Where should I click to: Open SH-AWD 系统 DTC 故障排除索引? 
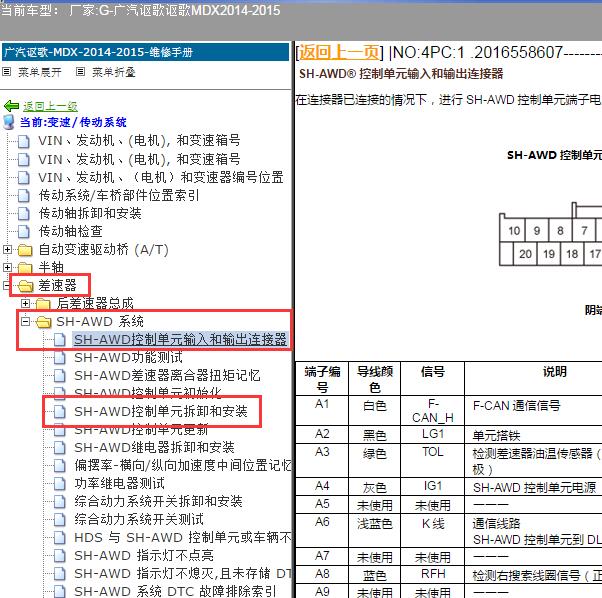tap(175, 591)
